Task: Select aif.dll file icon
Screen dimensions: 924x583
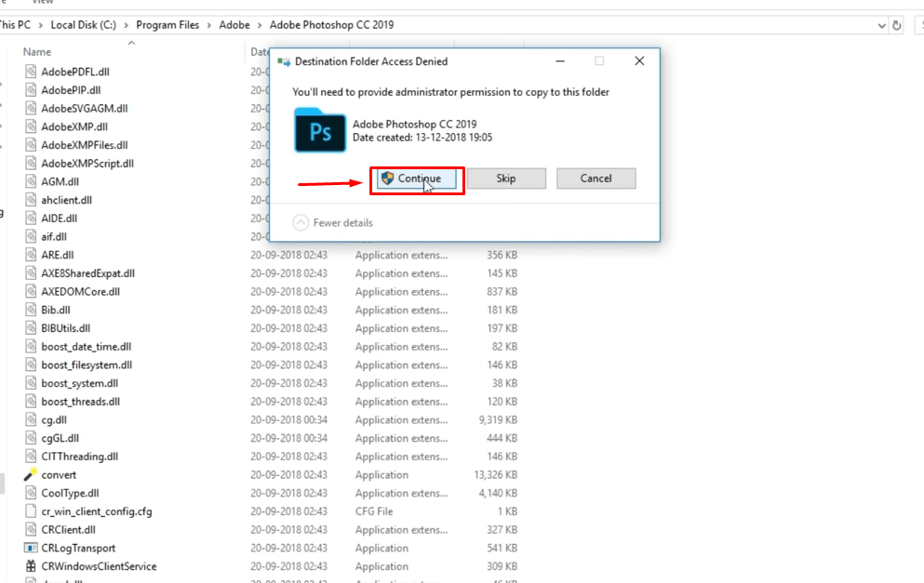Action: click(x=31, y=235)
